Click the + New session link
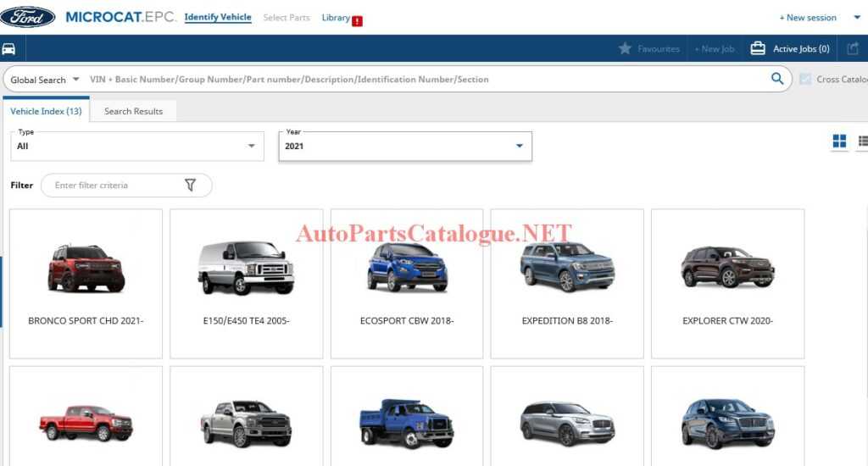Screen dimensions: 868x466 click(808, 18)
